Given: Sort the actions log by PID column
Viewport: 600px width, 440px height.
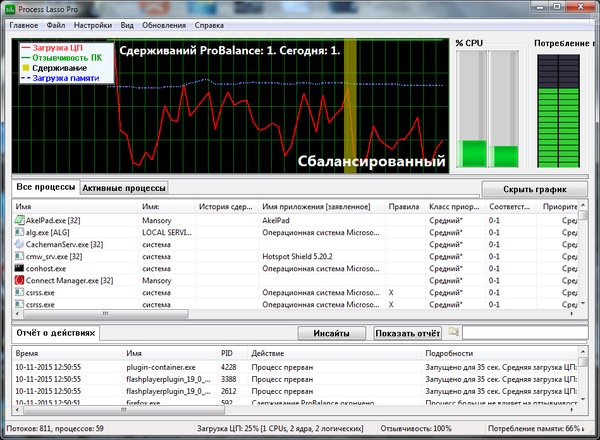Looking at the screenshot, I should [229, 353].
